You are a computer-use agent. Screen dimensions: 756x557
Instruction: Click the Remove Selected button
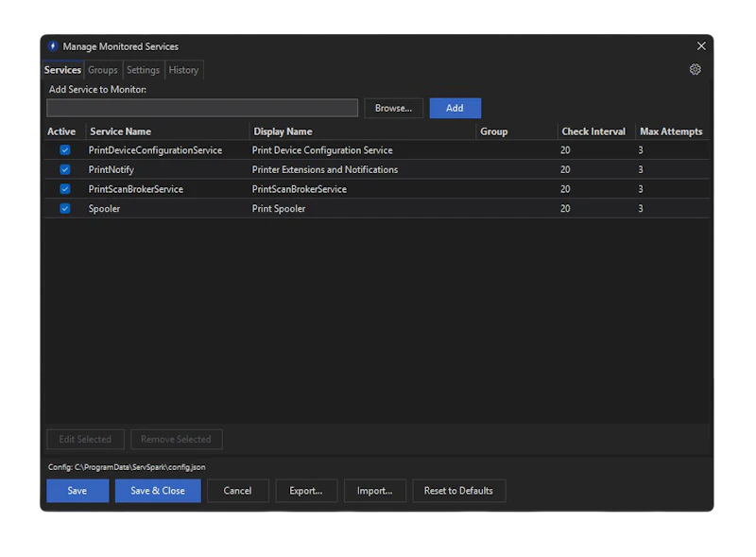pos(176,439)
